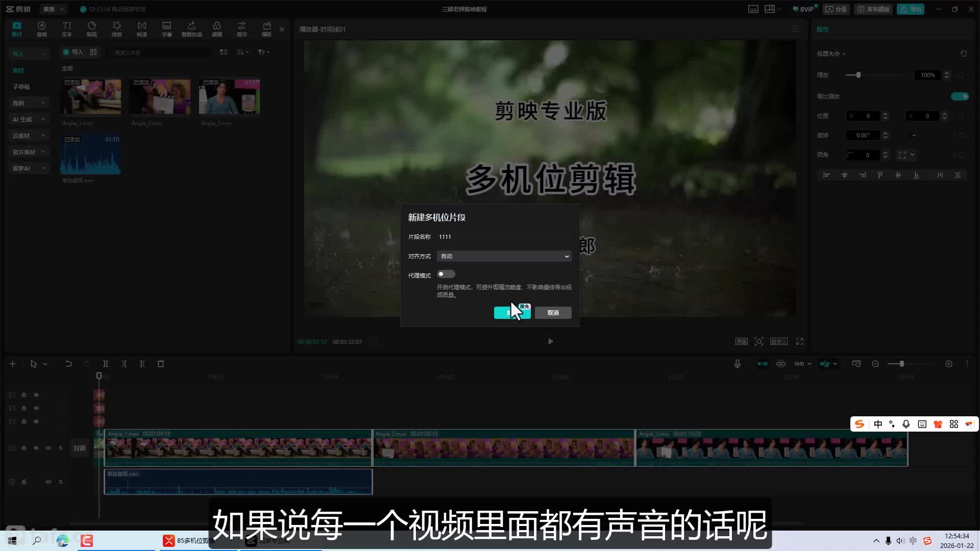
Task: Click the undo arrow in timeline toolbar
Action: [x=68, y=364]
